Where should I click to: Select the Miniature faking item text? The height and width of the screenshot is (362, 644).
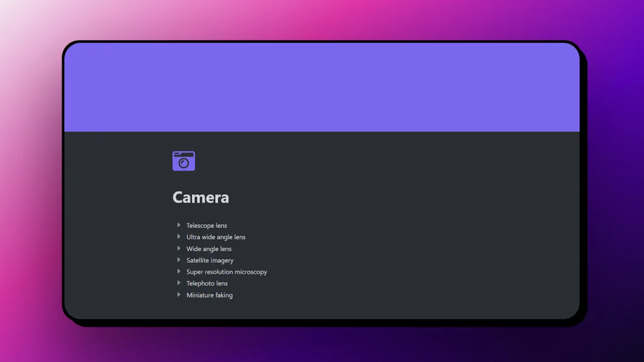click(209, 295)
